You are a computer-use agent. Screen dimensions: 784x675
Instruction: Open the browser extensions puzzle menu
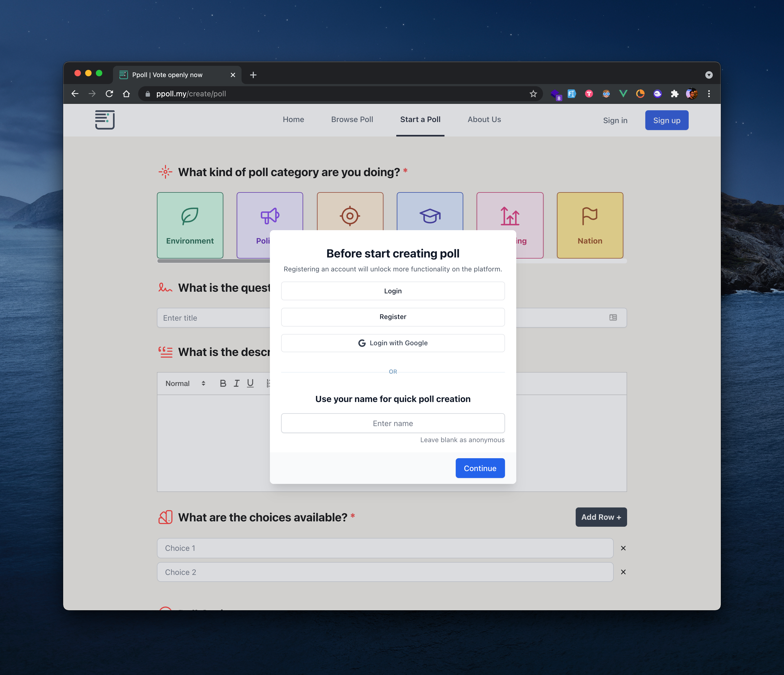pos(674,94)
